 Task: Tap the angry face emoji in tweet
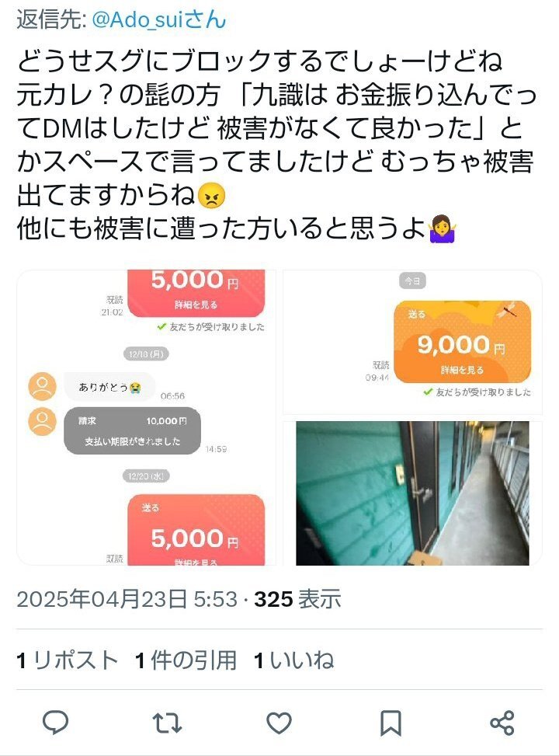point(211,197)
